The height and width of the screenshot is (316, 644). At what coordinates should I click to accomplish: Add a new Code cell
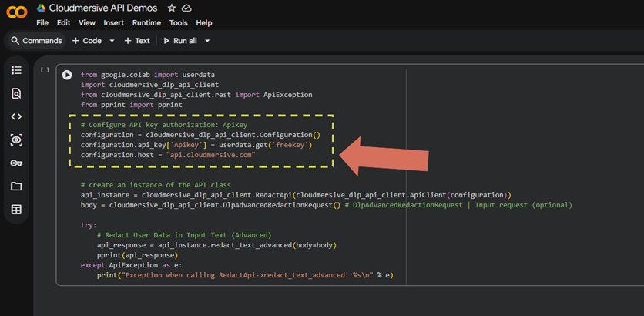(86, 41)
